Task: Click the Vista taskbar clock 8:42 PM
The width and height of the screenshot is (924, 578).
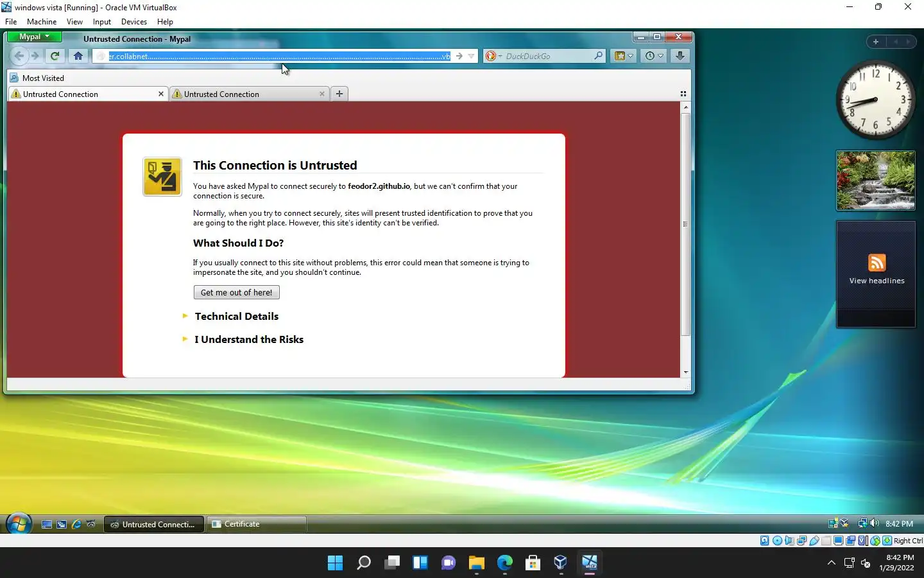Action: [899, 523]
